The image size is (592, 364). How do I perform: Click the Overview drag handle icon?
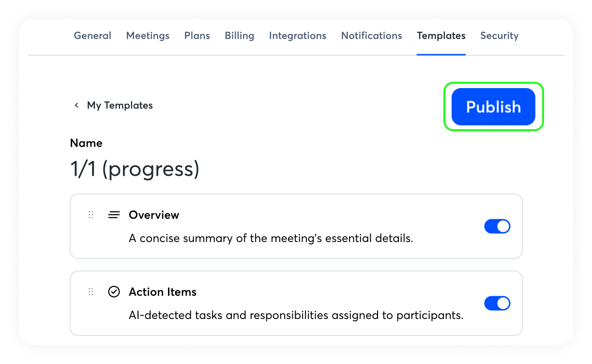(91, 215)
